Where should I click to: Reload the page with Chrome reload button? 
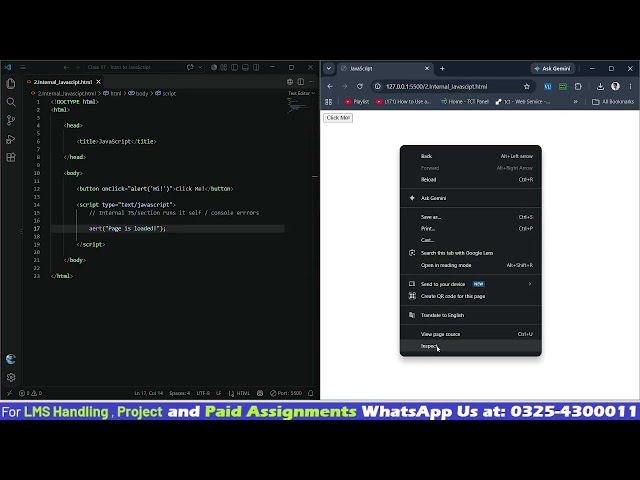pos(360,87)
